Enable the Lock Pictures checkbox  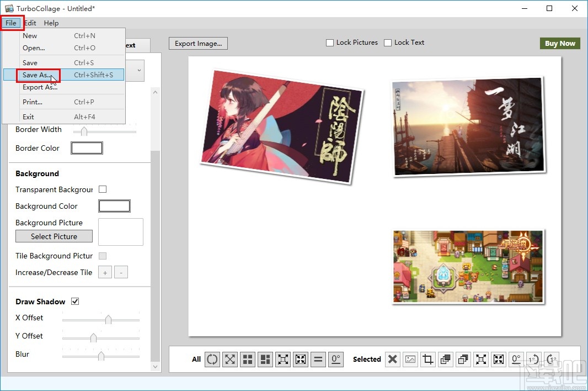click(329, 43)
